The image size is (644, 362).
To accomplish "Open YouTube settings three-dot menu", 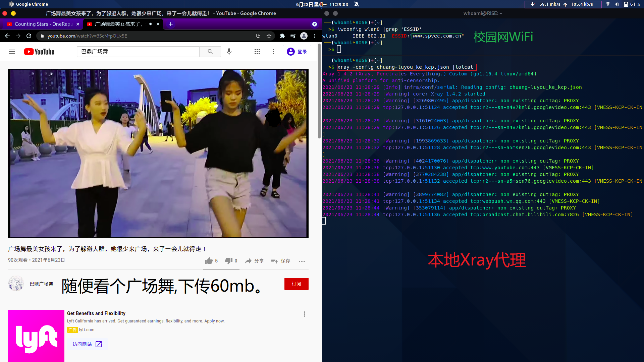I will [273, 52].
